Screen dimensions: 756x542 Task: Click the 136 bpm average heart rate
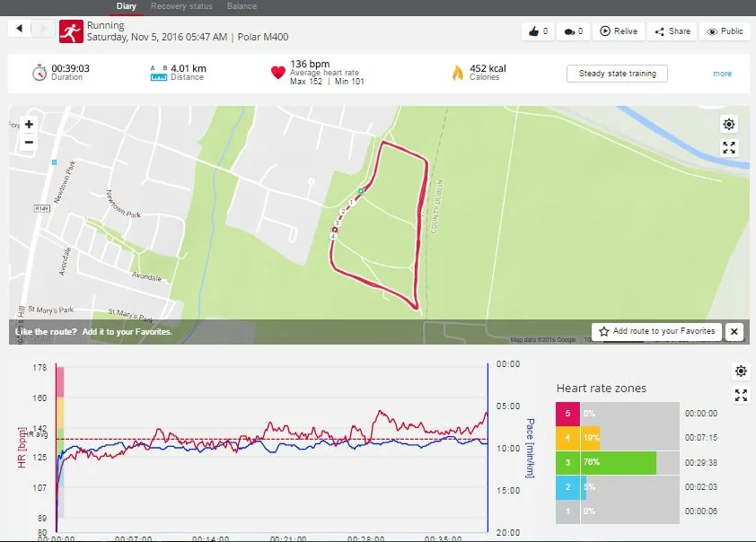click(x=310, y=64)
